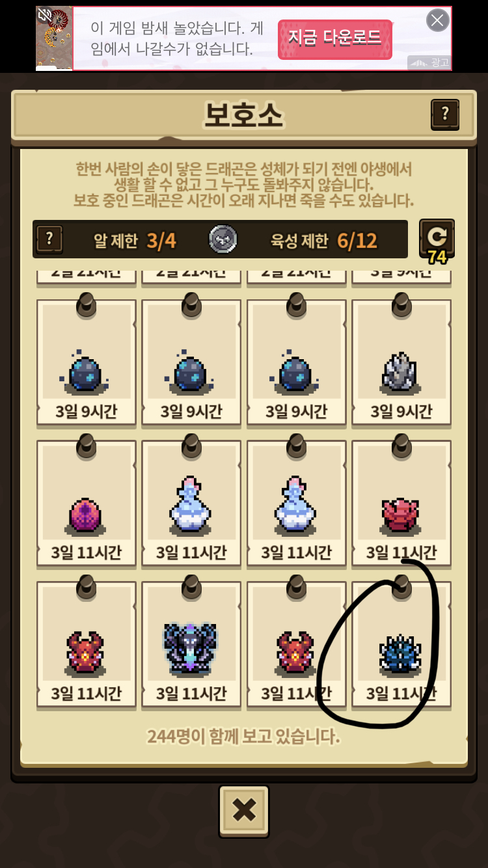Select the third dark blue egg card
The height and width of the screenshot is (868, 488).
coord(297,362)
